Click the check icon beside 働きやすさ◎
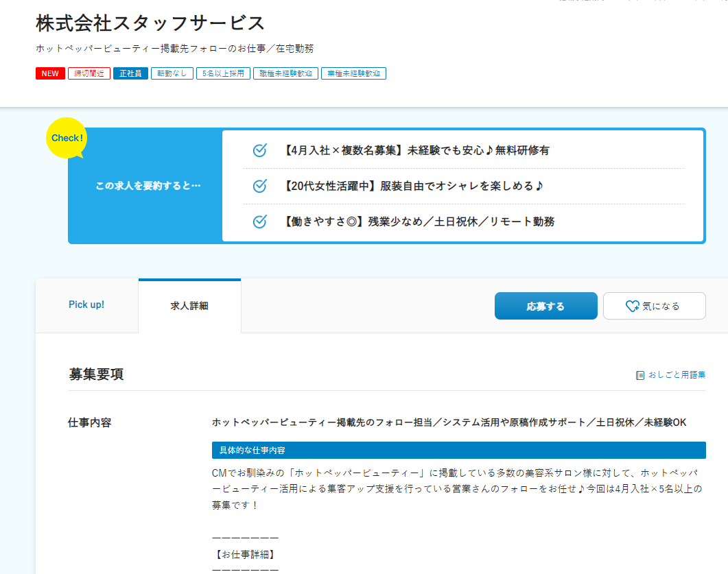 pos(259,222)
